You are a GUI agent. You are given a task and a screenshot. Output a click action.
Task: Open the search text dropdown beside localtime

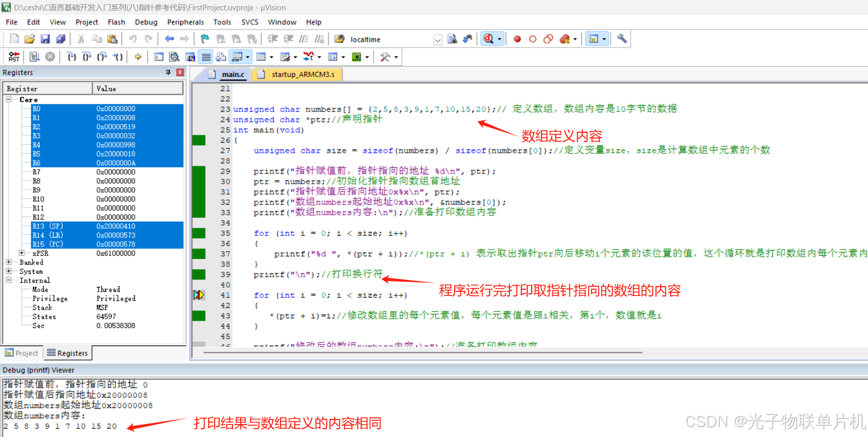click(x=438, y=40)
